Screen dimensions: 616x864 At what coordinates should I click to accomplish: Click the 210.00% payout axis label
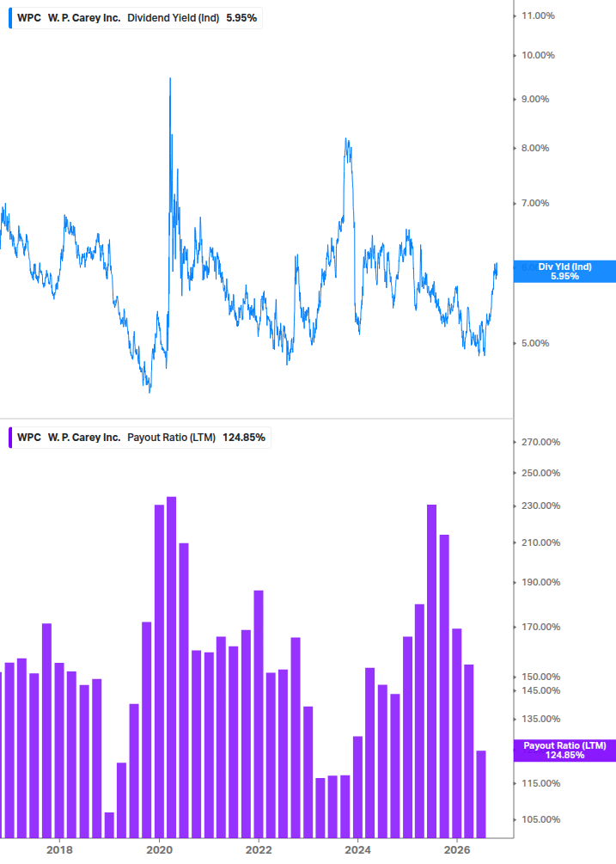coord(540,542)
